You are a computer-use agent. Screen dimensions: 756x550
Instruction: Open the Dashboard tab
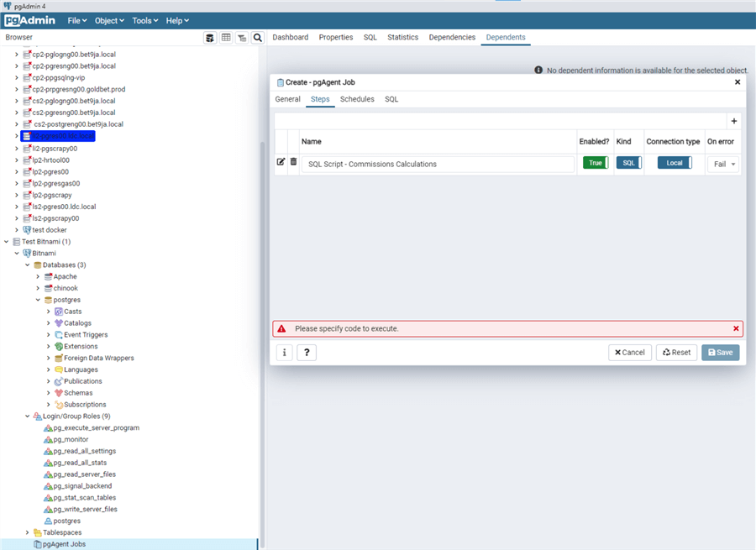pyautogui.click(x=291, y=37)
